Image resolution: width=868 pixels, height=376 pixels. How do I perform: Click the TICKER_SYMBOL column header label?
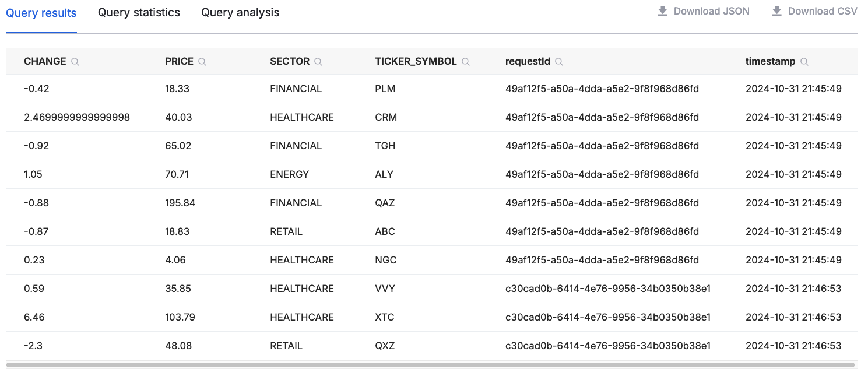pyautogui.click(x=416, y=61)
